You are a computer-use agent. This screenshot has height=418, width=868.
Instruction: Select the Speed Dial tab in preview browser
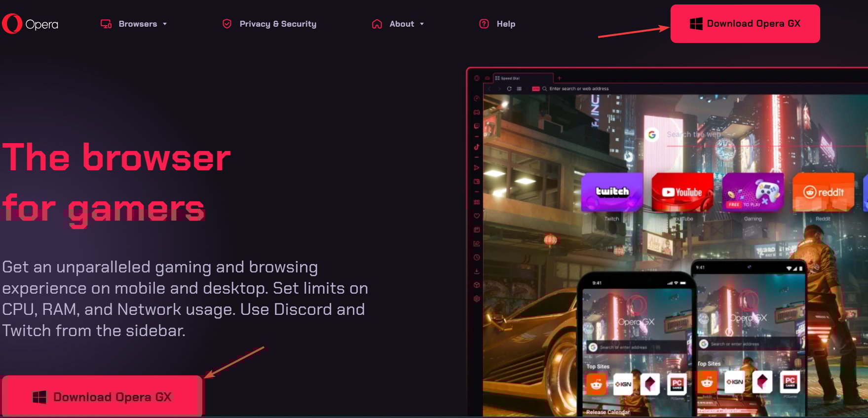pyautogui.click(x=523, y=78)
